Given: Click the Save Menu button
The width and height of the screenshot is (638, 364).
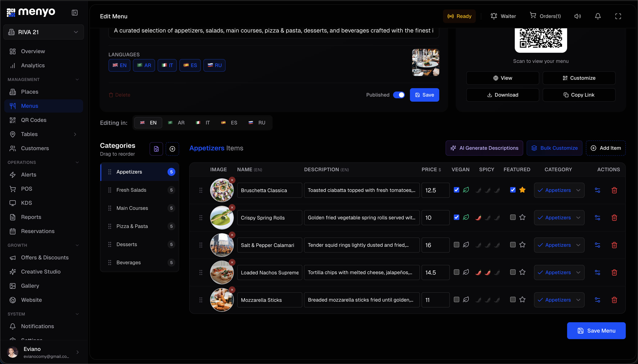Looking at the screenshot, I should 596,330.
